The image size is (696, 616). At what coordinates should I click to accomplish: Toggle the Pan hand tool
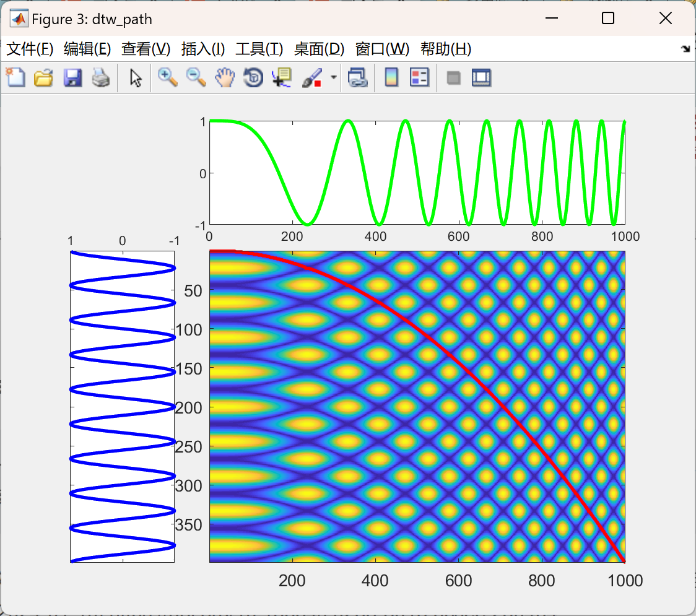coord(224,77)
